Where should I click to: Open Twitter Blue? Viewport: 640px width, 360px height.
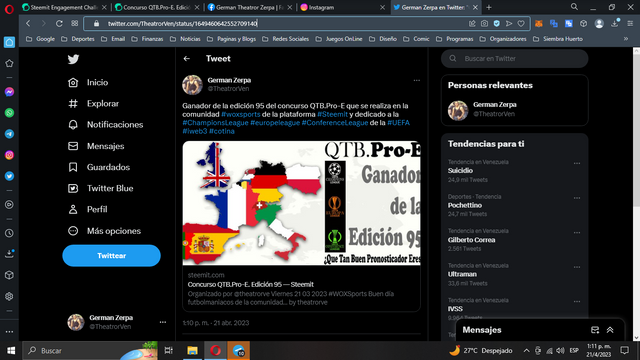coord(100,189)
